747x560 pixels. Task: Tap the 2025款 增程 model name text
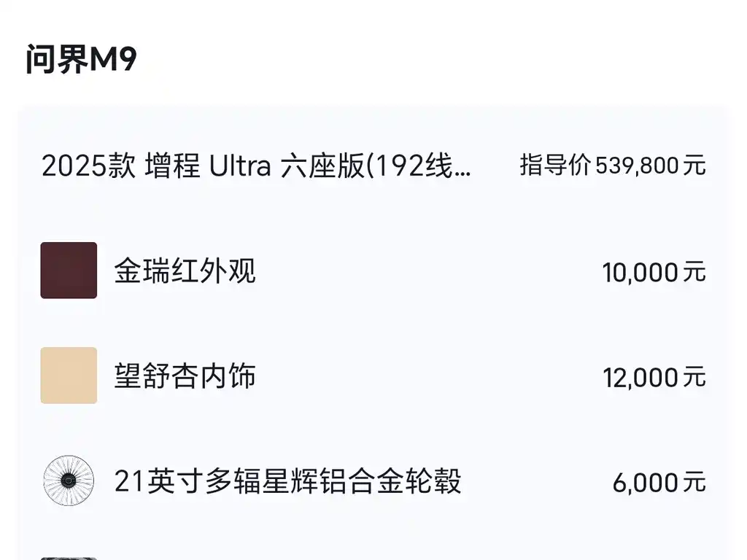coord(120,166)
